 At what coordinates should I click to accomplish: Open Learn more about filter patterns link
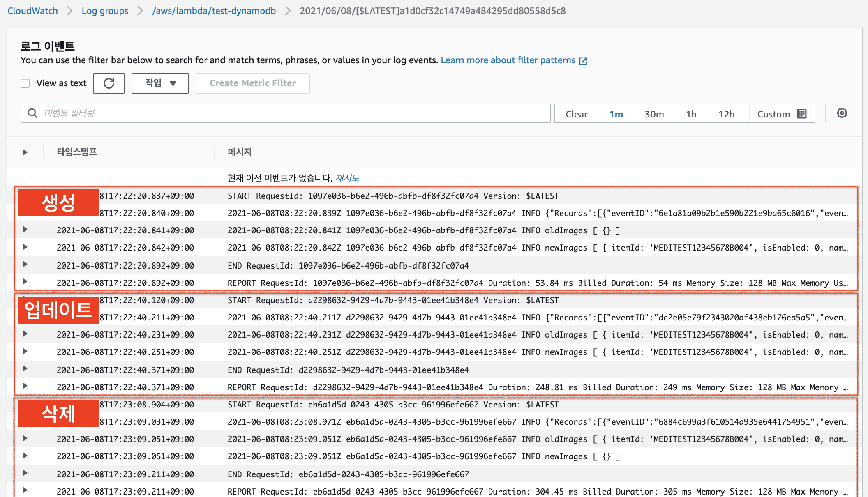coord(508,60)
